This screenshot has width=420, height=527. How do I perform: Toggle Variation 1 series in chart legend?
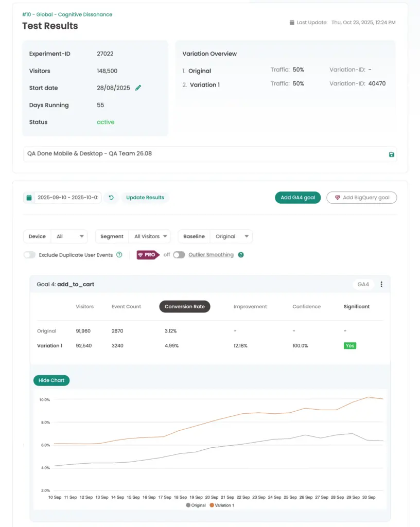(221, 505)
